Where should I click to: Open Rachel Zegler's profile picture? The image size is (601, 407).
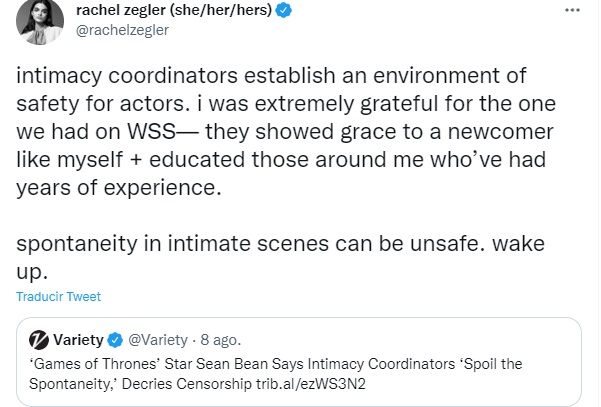click(x=38, y=21)
